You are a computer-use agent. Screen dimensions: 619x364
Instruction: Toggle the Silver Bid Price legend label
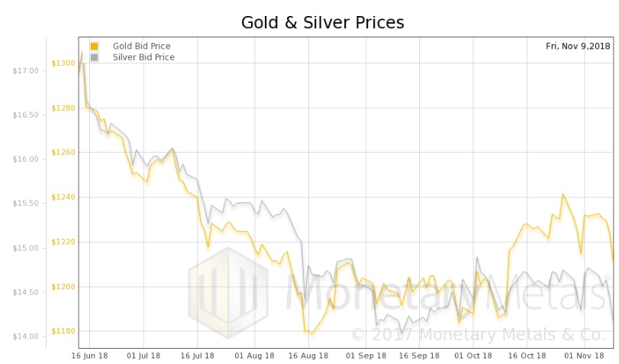[143, 57]
